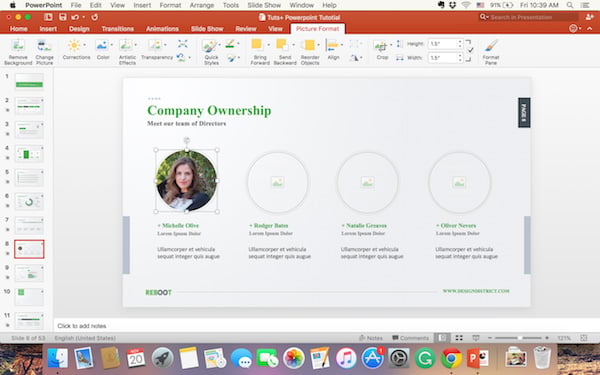Image resolution: width=600 pixels, height=375 pixels.
Task: Click the Compress Pictures icon
Action: coord(183,44)
